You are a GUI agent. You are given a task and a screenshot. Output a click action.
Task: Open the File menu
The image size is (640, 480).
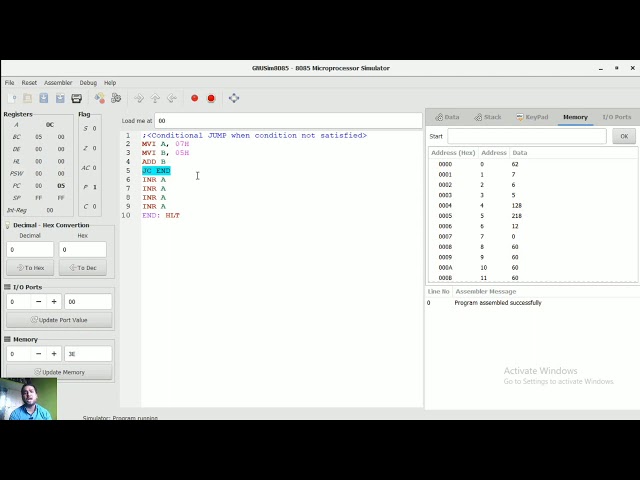[x=9, y=82]
